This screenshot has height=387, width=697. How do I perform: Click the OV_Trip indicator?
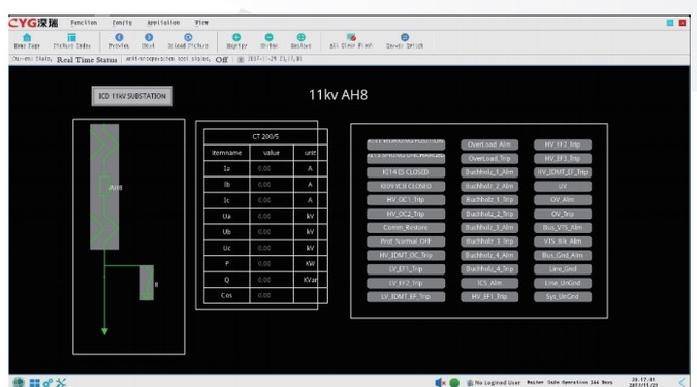(563, 214)
